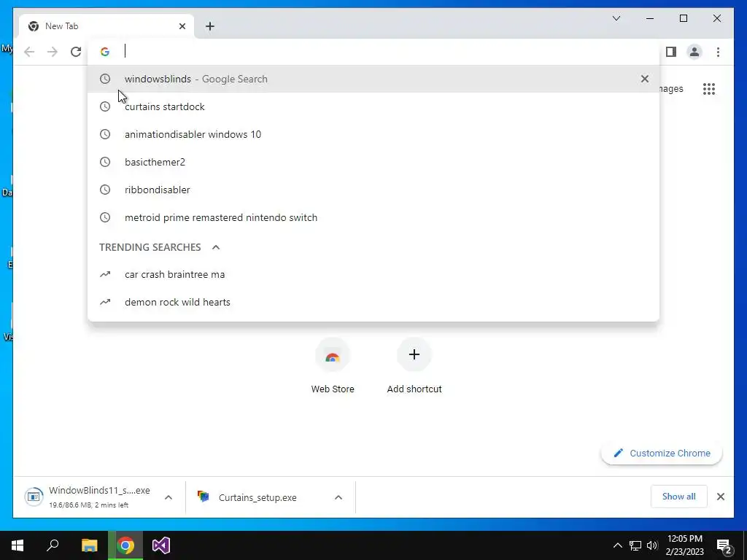
Task: Click the Customize Chrome button
Action: click(662, 454)
